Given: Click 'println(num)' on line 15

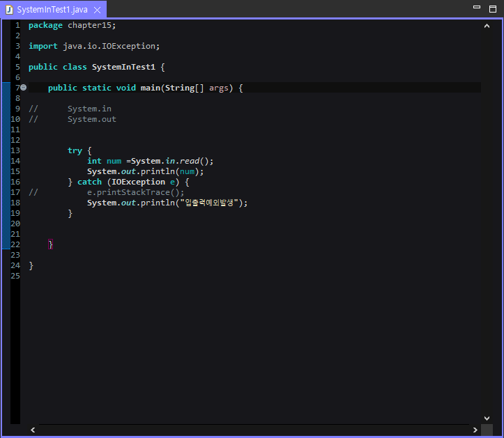Looking at the screenshot, I should [169, 171].
